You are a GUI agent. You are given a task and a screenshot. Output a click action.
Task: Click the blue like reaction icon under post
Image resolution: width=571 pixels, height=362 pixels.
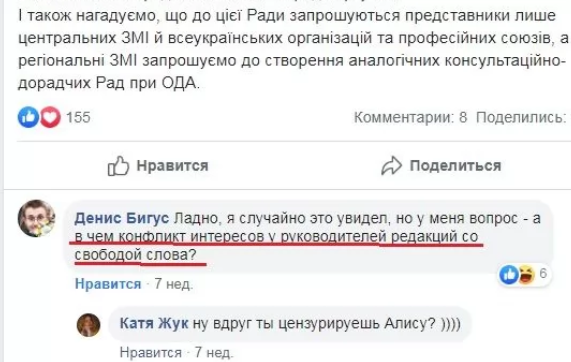click(x=28, y=117)
